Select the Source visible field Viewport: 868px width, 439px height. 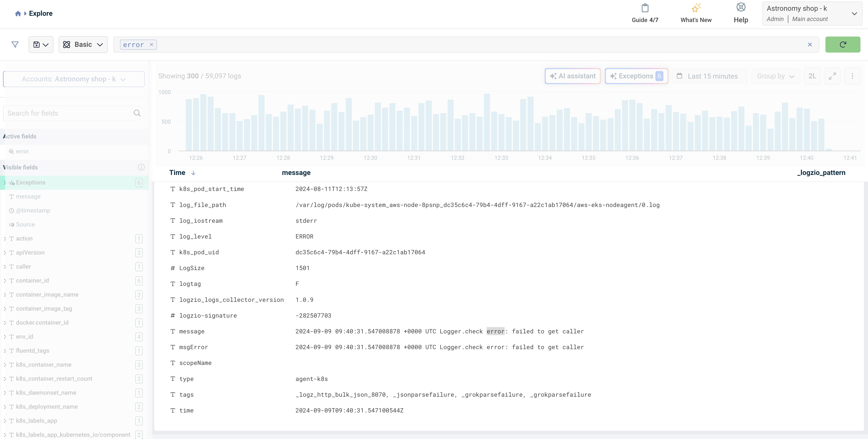pyautogui.click(x=25, y=225)
